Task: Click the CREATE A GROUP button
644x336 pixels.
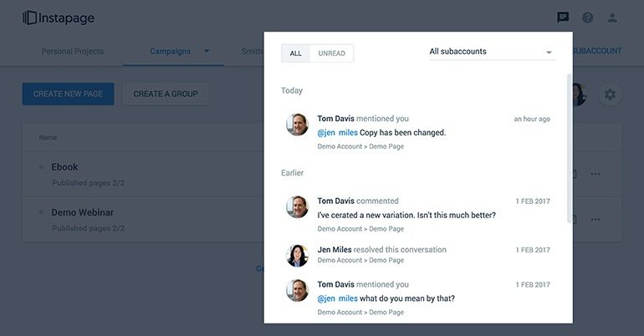Action: [166, 94]
